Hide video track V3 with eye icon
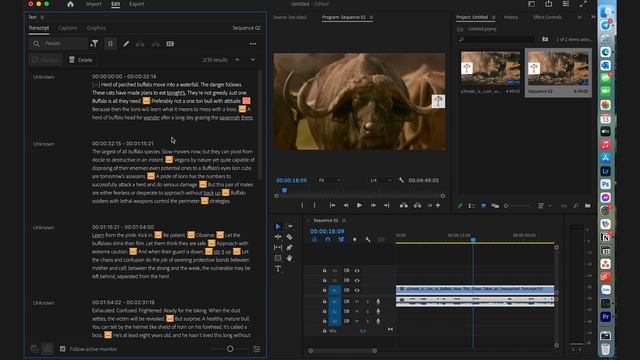Viewport: 640px width, 360px height. coord(357,271)
